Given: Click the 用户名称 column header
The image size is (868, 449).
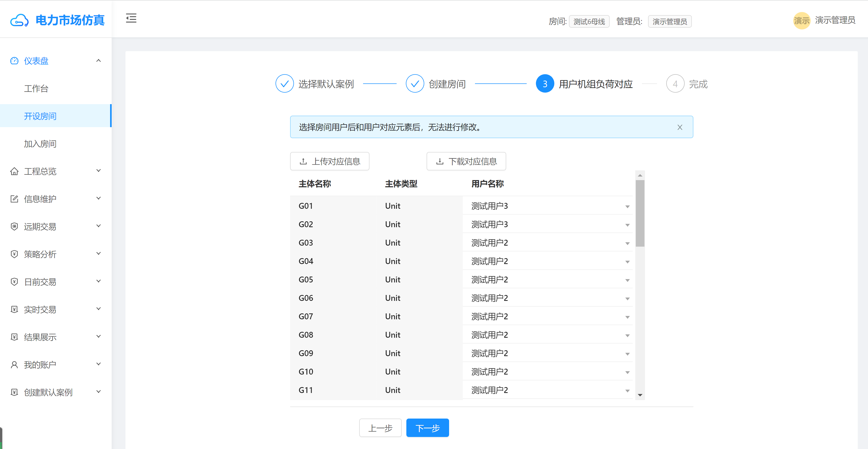Looking at the screenshot, I should pyautogui.click(x=487, y=184).
